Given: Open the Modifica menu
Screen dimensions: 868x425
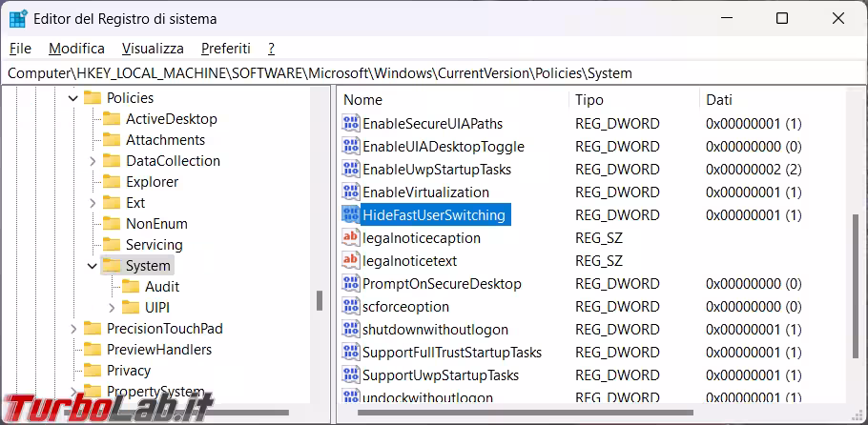Looking at the screenshot, I should (76, 48).
